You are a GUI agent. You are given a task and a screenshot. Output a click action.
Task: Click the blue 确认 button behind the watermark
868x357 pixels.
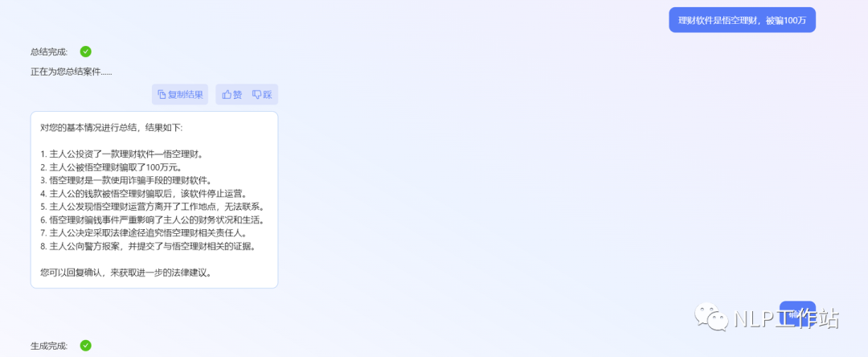coord(797,313)
